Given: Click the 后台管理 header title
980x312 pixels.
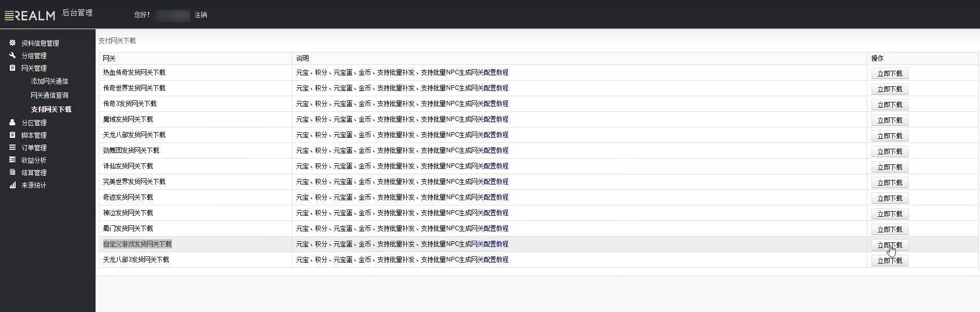Looking at the screenshot, I should tap(77, 12).
